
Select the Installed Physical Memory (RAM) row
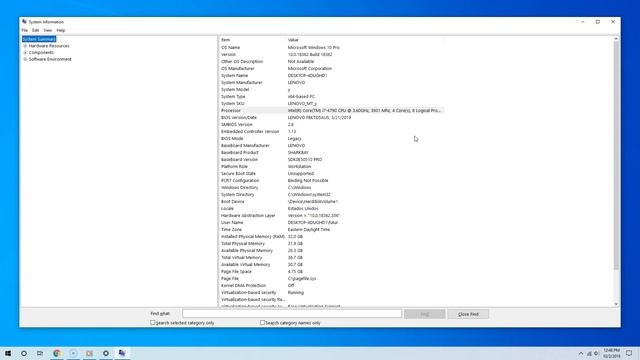pos(331,236)
